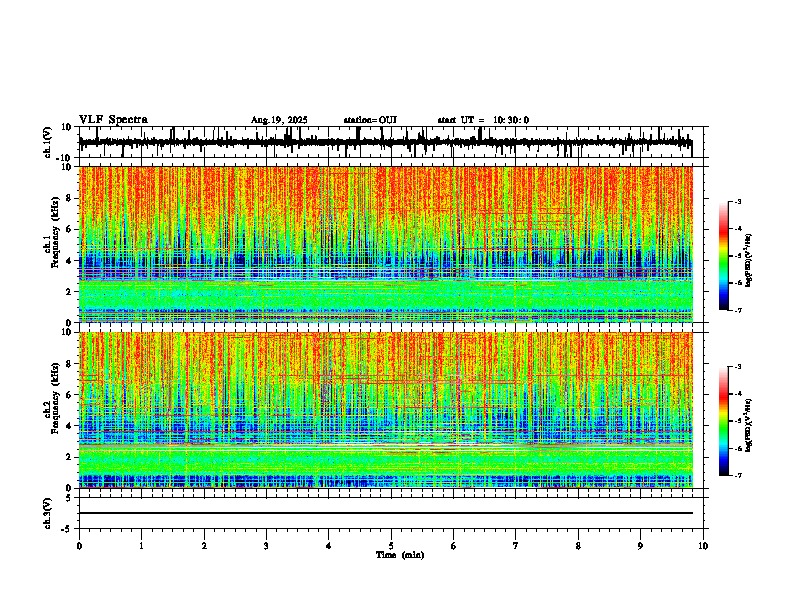Click inside the ch.1 spectrogram plot
Viewport: 792px width, 612px height.
point(385,244)
